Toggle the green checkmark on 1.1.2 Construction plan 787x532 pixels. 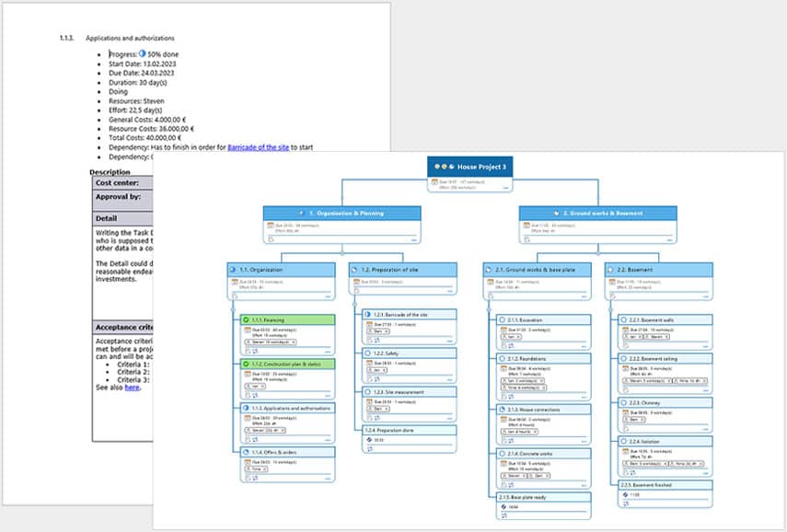click(x=246, y=364)
